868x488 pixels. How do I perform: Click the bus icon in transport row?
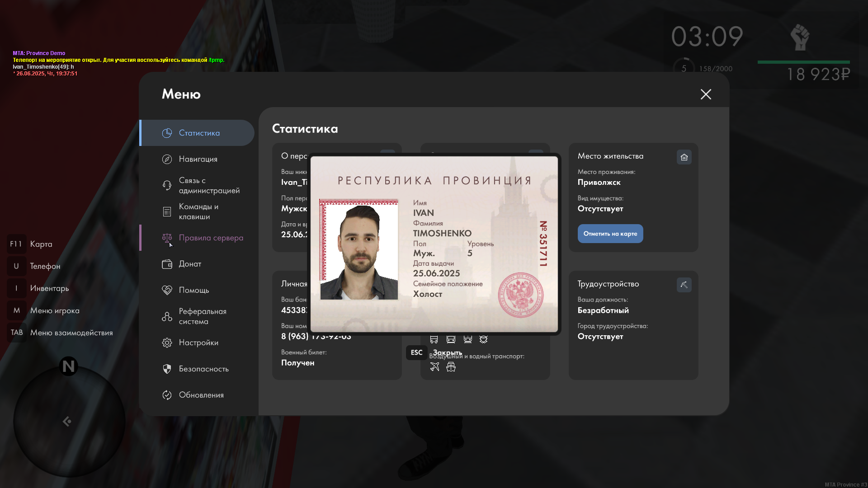coord(434,339)
